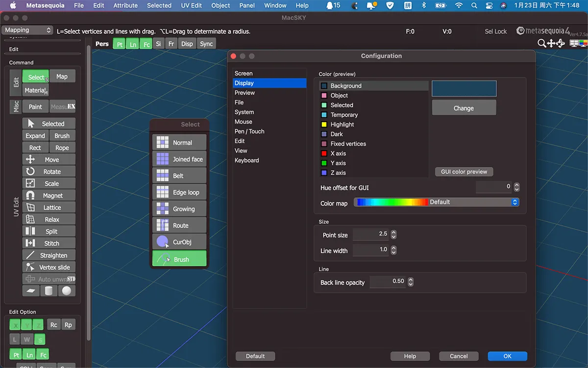Open the Mapping mode dropdown
Image resolution: width=588 pixels, height=368 pixels.
pos(27,30)
